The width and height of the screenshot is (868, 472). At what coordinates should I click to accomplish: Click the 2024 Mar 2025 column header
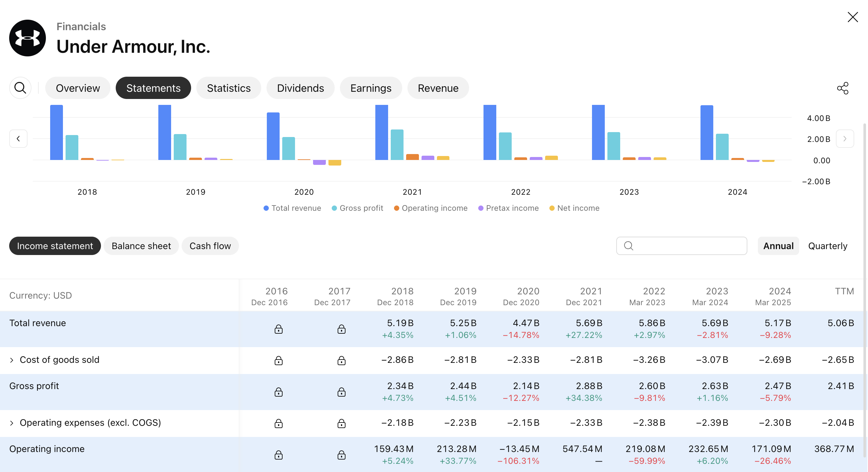point(773,296)
